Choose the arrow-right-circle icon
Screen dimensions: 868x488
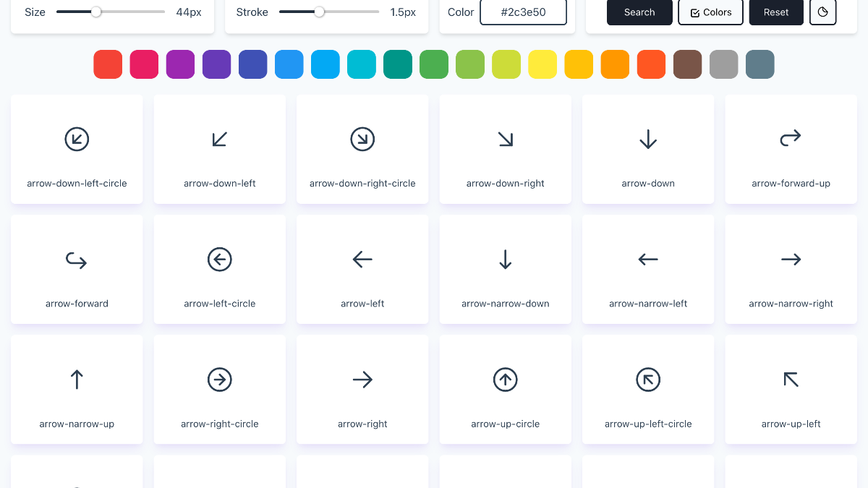click(220, 379)
